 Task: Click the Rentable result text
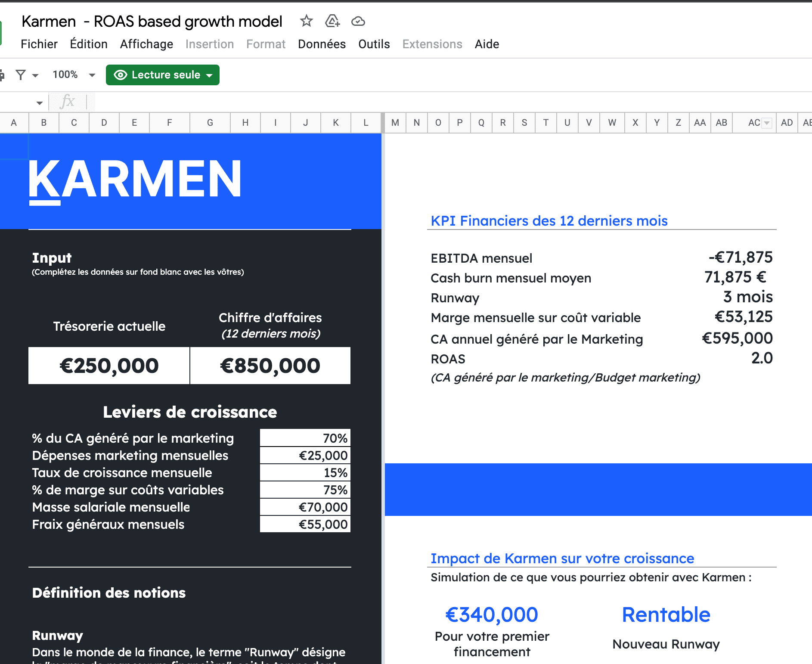[x=666, y=614]
